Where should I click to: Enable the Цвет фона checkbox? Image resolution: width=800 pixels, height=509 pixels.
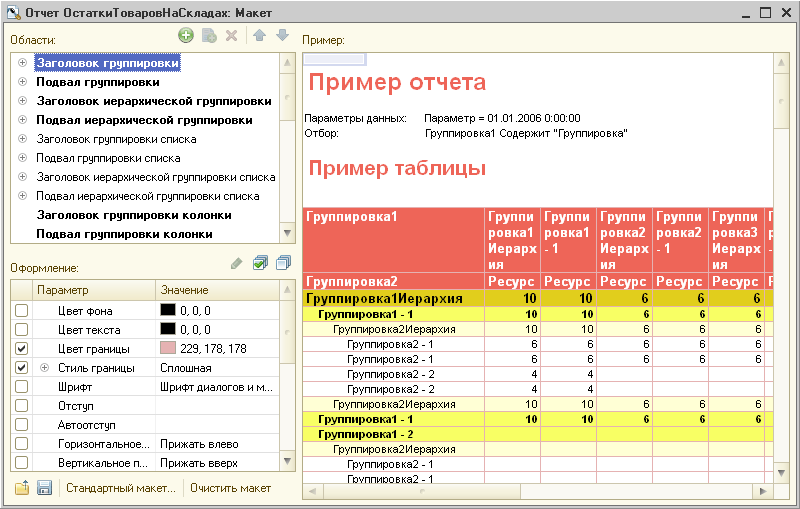22,310
